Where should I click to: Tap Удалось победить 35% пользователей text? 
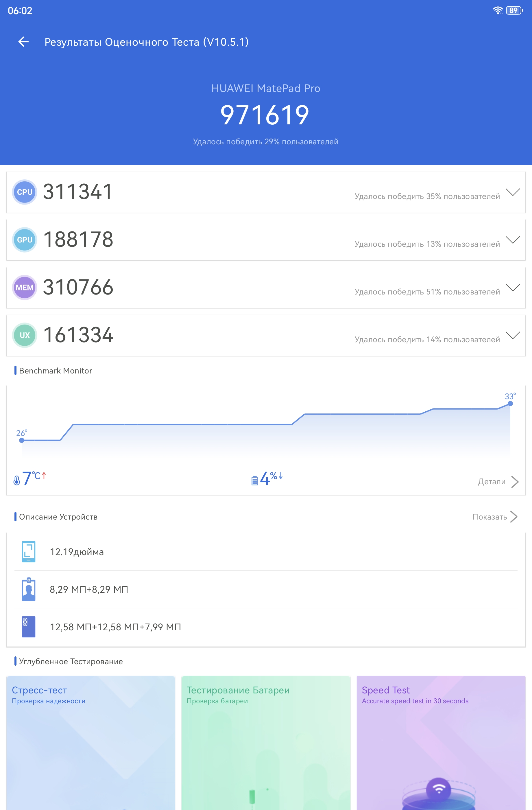(427, 196)
